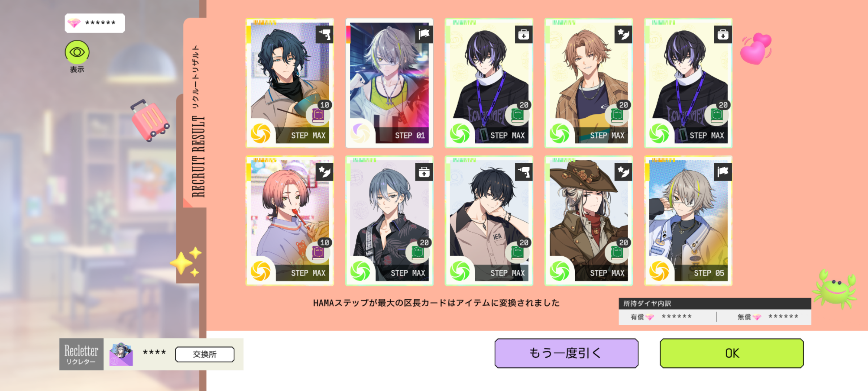Toggle the green eye 表示 visibility button

tap(77, 52)
